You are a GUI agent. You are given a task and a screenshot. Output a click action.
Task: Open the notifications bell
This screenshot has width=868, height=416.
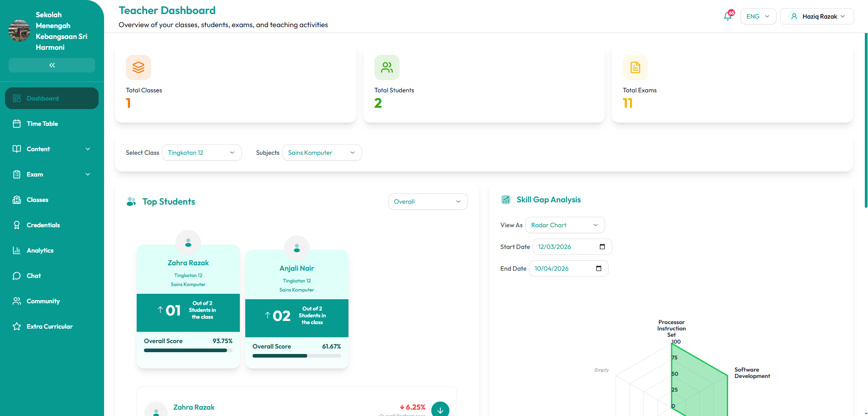(x=727, y=16)
